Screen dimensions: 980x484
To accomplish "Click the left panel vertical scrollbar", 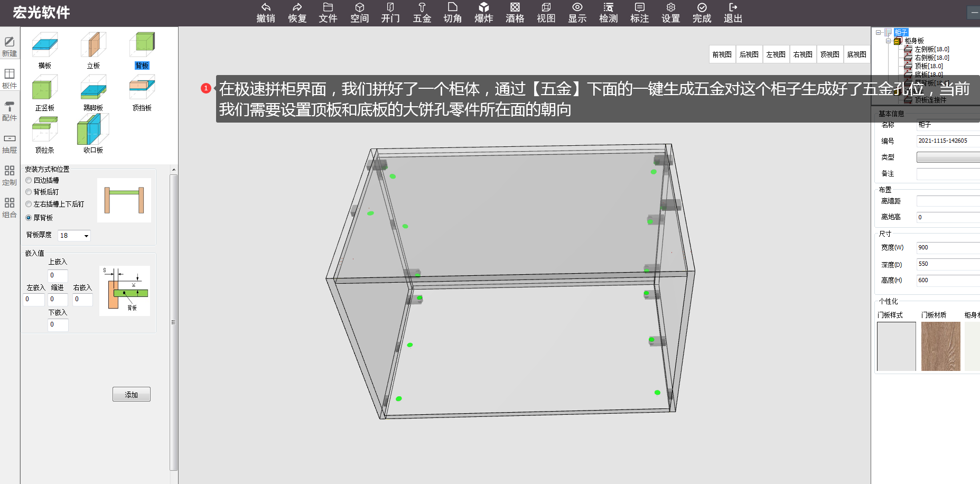I will click(174, 322).
